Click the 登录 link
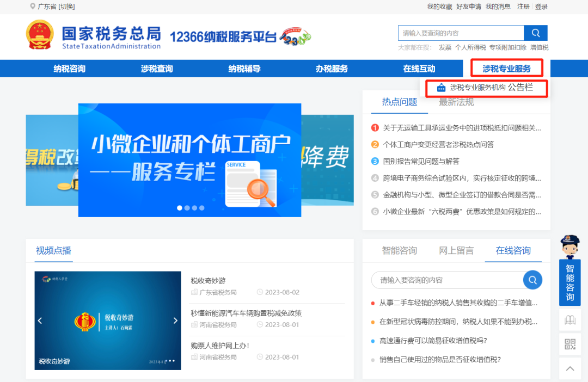Screen dimensions: 588x382 pyautogui.click(x=541, y=7)
